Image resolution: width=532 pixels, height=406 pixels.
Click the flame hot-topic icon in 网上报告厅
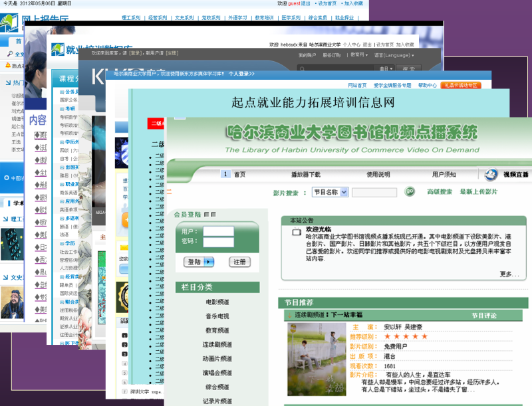pos(8,65)
